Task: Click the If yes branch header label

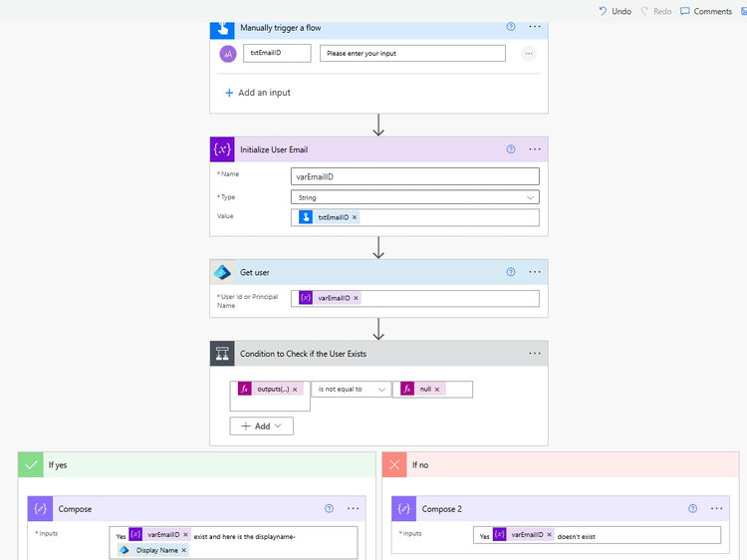Action: pyautogui.click(x=57, y=464)
